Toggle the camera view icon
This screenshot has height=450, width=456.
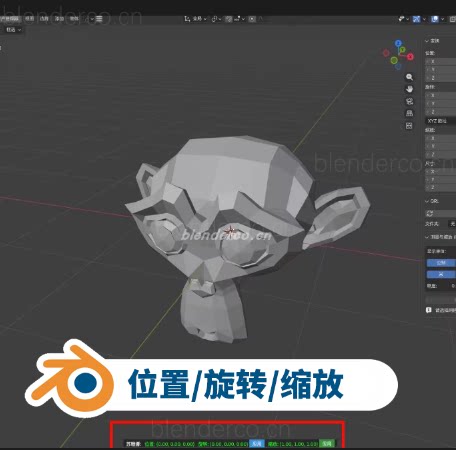(409, 101)
